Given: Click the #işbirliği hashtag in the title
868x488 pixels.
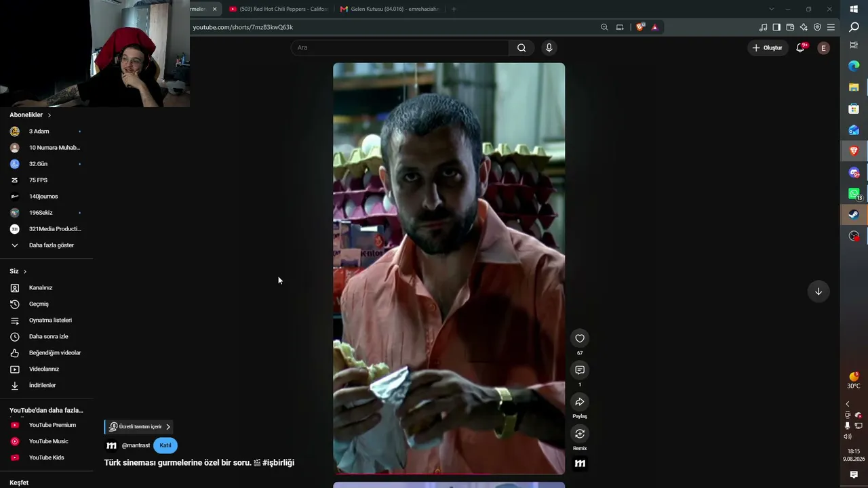Looking at the screenshot, I should tap(279, 463).
